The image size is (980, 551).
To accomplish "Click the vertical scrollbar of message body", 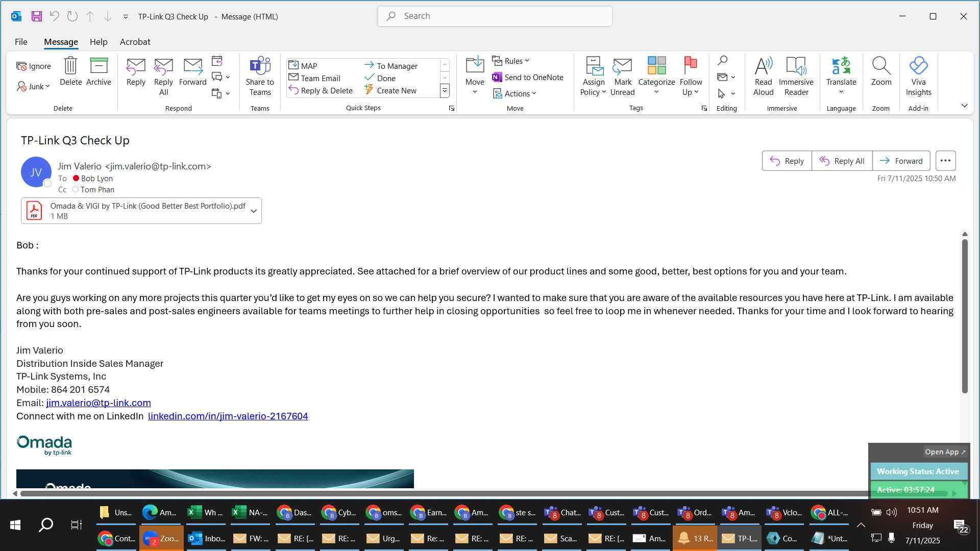I will pos(965,316).
